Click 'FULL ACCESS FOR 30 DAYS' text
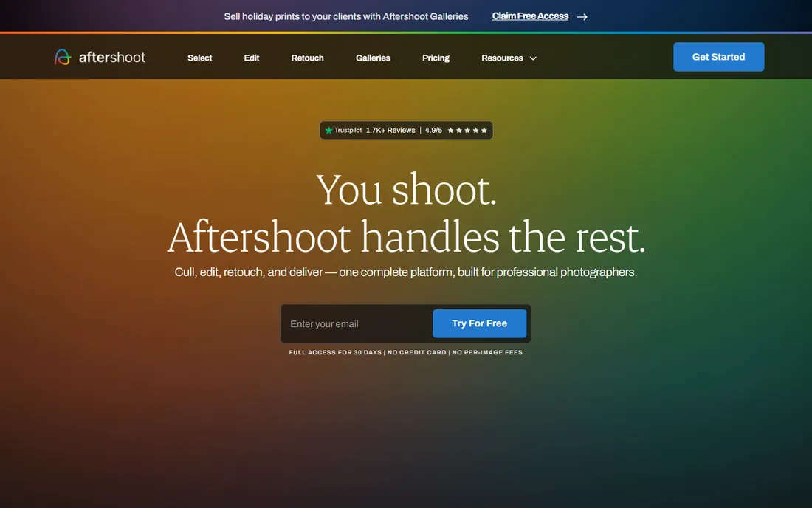 pyautogui.click(x=335, y=353)
